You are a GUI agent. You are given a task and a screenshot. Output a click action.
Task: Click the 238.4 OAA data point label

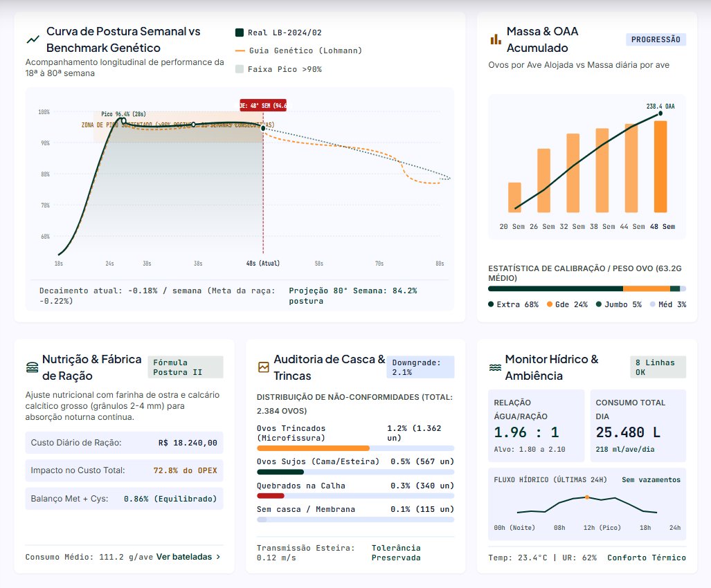coord(660,107)
